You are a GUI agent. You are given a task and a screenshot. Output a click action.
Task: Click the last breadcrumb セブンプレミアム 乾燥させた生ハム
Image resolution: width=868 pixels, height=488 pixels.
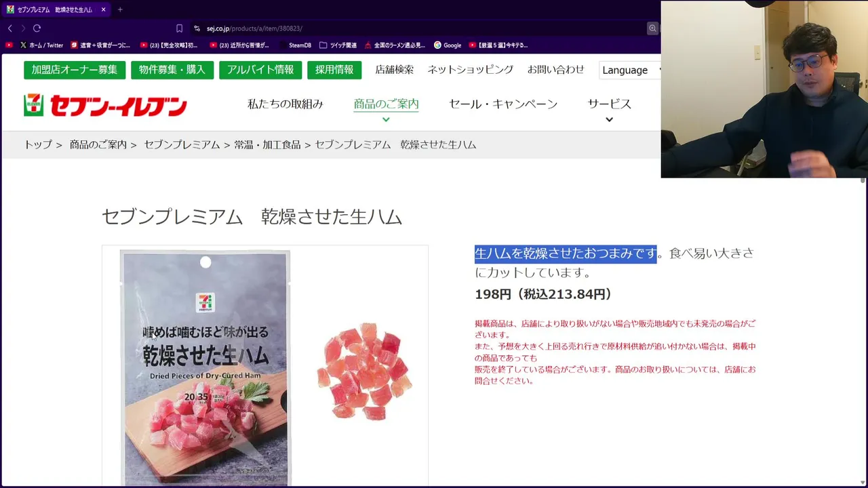(x=395, y=145)
